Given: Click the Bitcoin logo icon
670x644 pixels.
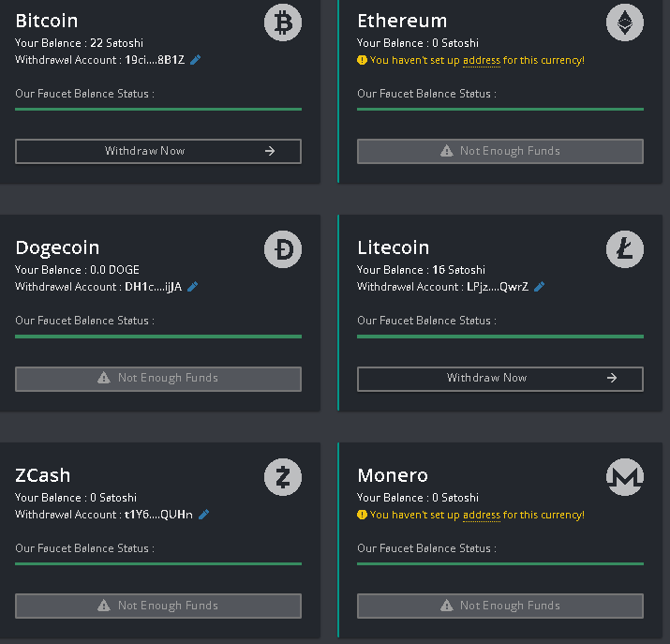Looking at the screenshot, I should point(283,22).
